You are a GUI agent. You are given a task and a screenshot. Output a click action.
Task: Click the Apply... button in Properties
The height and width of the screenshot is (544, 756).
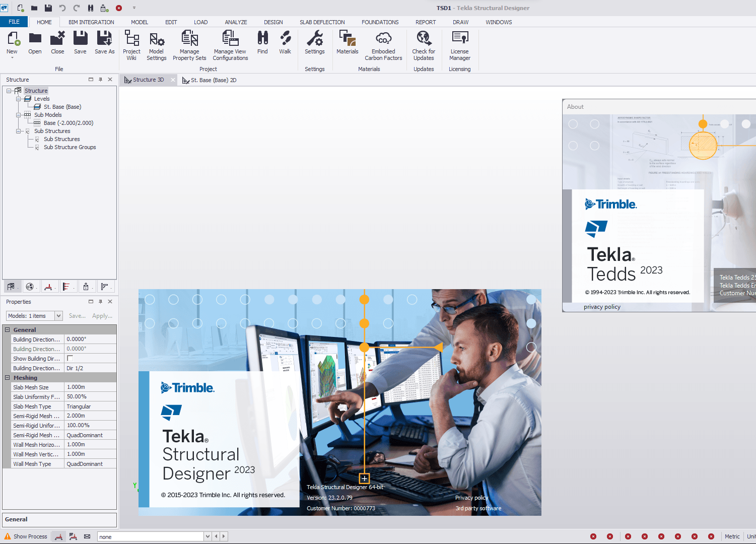point(102,316)
